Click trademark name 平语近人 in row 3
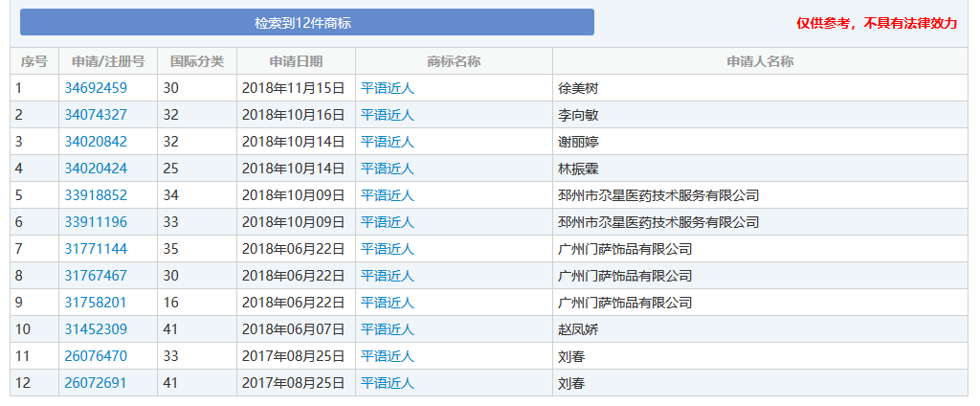Screen dimensions: 980x406 point(388,142)
